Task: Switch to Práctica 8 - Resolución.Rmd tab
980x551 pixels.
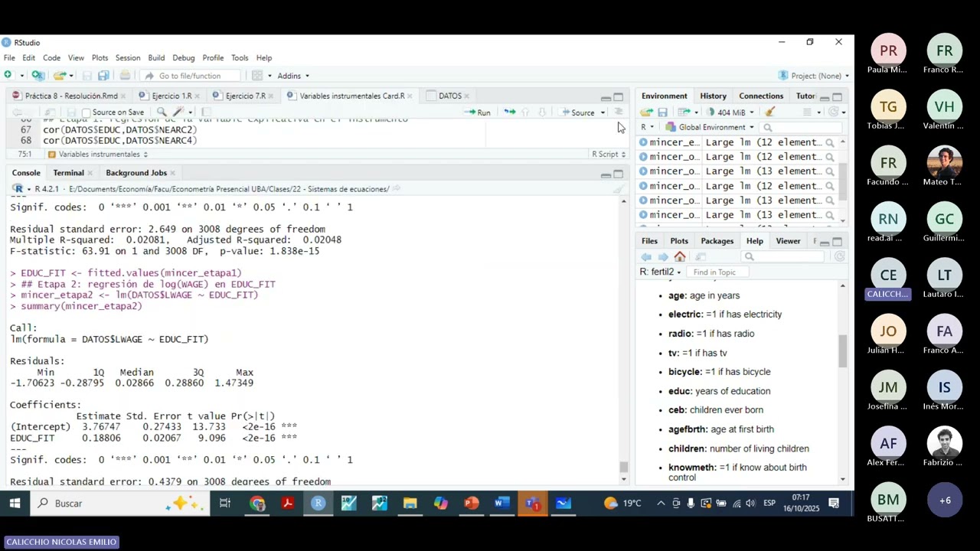Action: (x=70, y=96)
